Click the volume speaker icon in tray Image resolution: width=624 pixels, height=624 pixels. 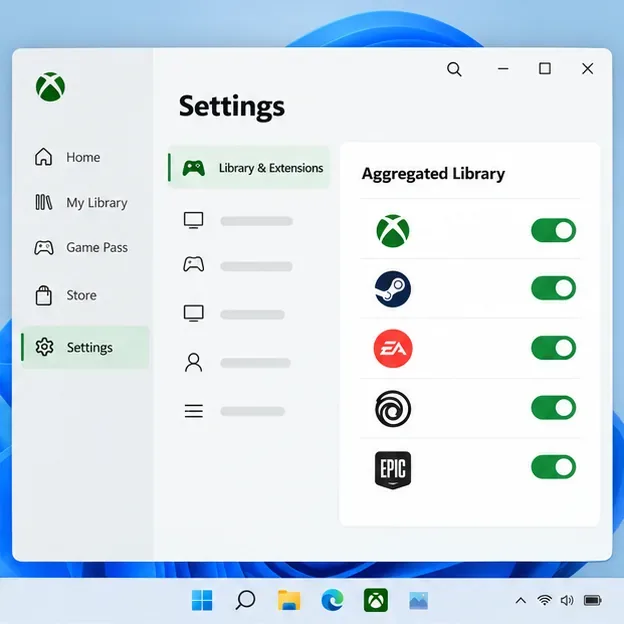567,600
